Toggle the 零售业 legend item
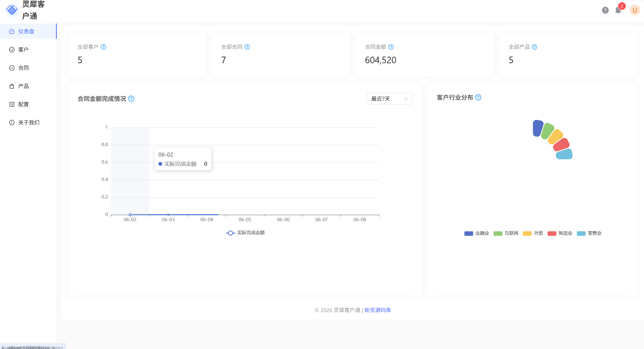 [589, 233]
